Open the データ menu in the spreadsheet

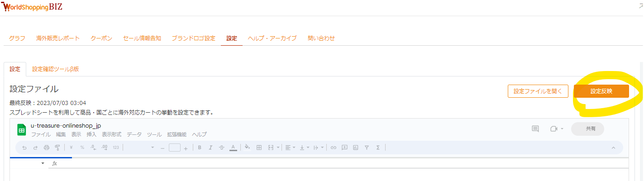click(134, 134)
